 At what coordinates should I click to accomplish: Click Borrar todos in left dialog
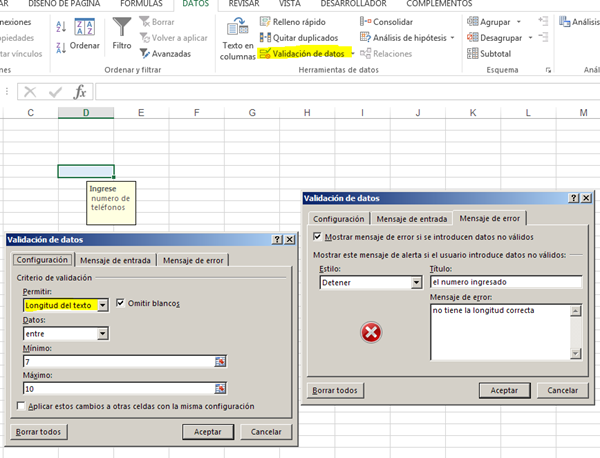click(x=38, y=432)
